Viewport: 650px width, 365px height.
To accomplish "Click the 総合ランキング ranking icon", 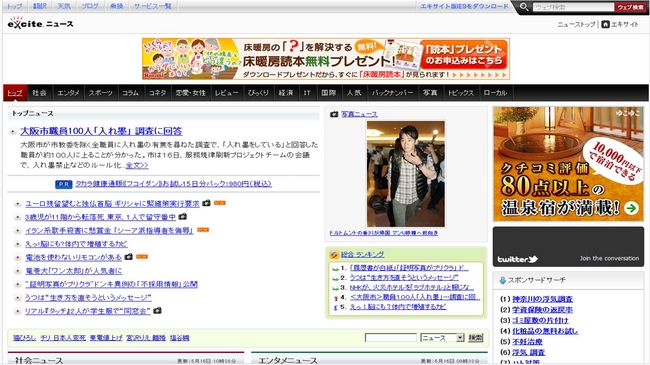I will [x=334, y=254].
